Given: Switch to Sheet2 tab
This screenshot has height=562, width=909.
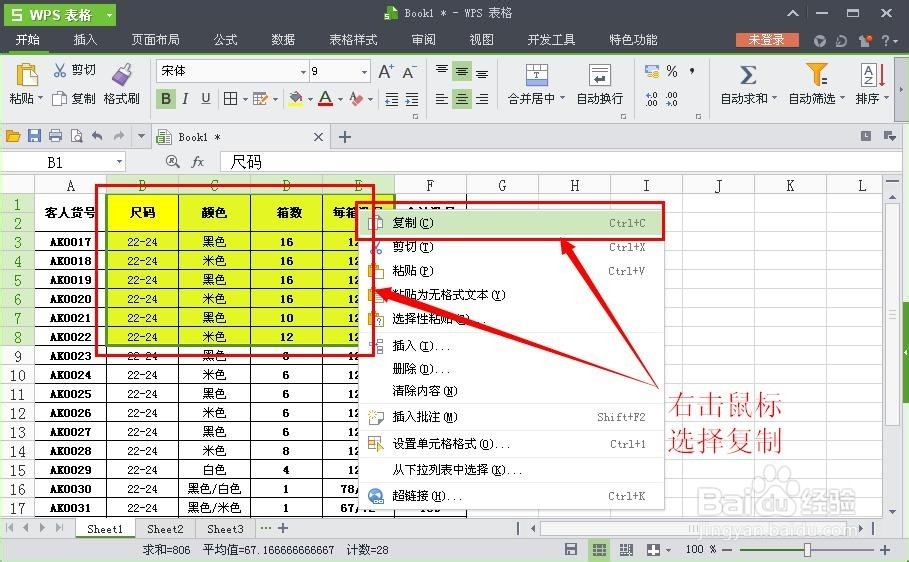Looking at the screenshot, I should point(165,528).
